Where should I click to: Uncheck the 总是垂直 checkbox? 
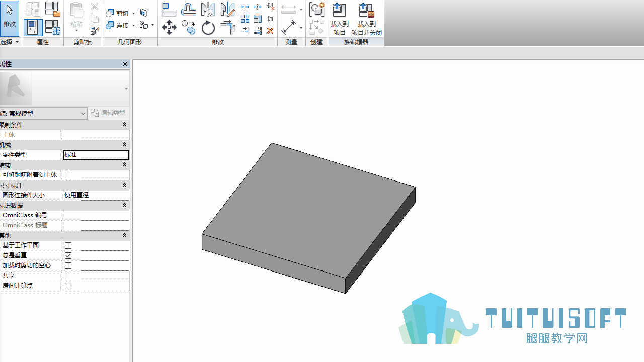pos(68,255)
